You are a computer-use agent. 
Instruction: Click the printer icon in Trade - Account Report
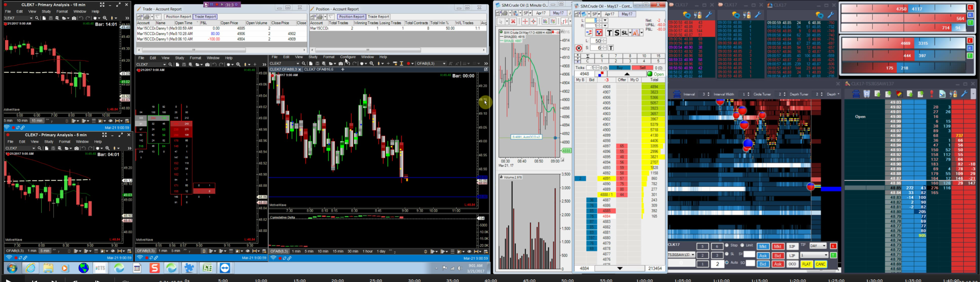pyautogui.click(x=147, y=17)
